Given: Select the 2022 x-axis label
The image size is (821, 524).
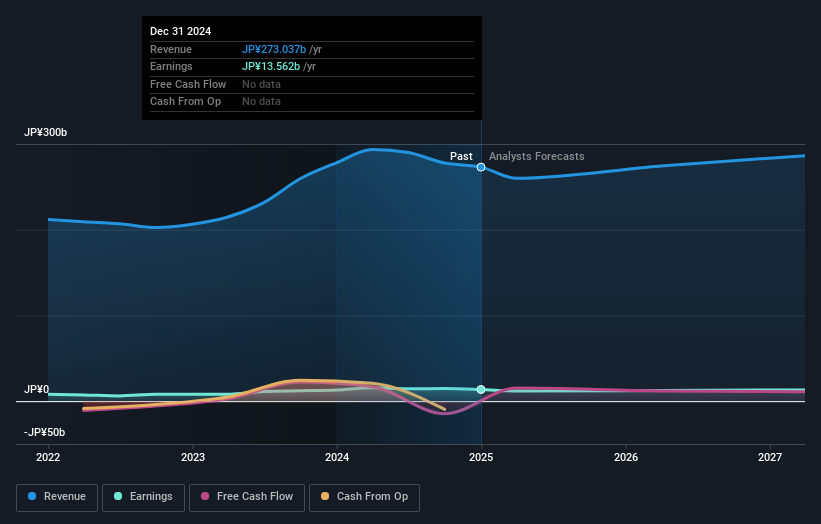Looking at the screenshot, I should click(48, 457).
